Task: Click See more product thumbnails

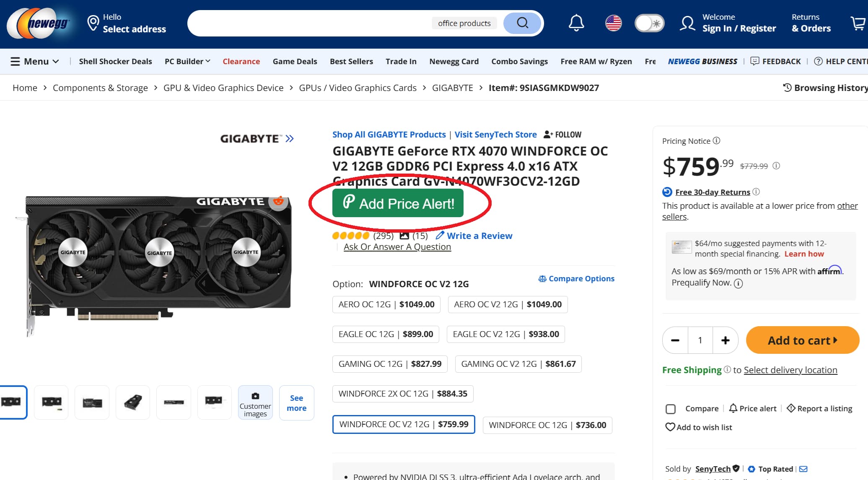Action: [296, 402]
